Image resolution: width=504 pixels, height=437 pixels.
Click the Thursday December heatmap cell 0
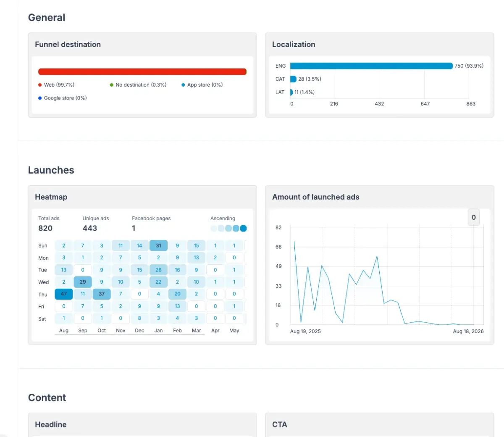pyautogui.click(x=139, y=294)
